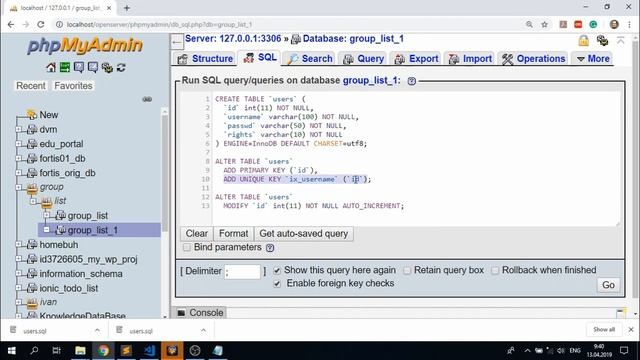Clear the SQL query editor

click(197, 234)
